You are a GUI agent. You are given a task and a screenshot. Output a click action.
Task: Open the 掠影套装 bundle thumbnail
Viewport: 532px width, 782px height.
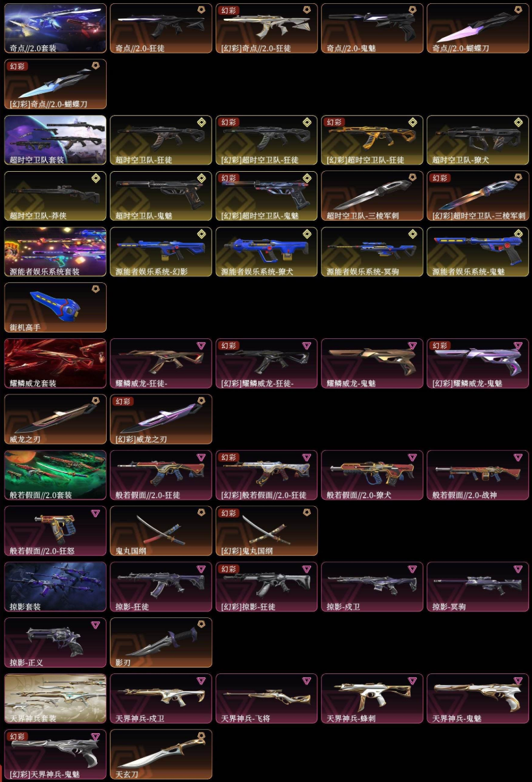(55, 587)
